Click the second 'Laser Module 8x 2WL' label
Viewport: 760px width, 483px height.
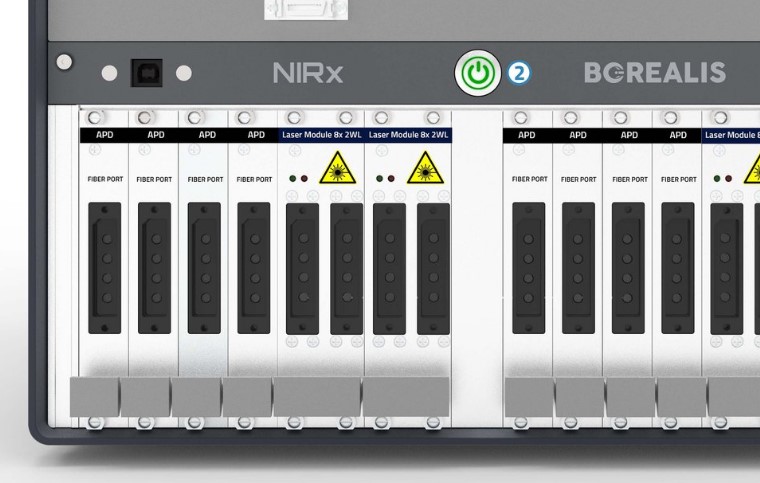[408, 135]
